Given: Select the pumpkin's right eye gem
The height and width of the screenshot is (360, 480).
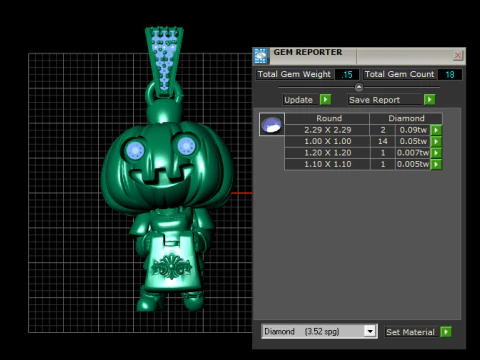Looking at the screenshot, I should pos(186,146).
